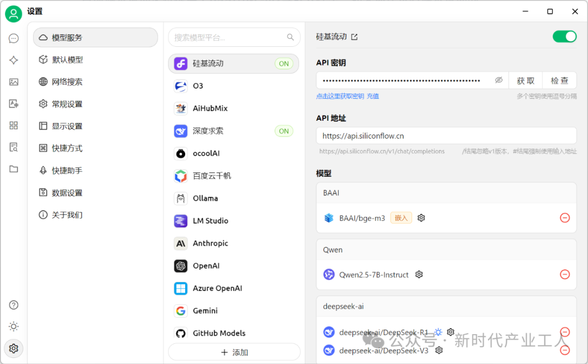Image resolution: width=588 pixels, height=364 pixels.
Task: Open the mini apps grid icon
Action: (x=14, y=125)
